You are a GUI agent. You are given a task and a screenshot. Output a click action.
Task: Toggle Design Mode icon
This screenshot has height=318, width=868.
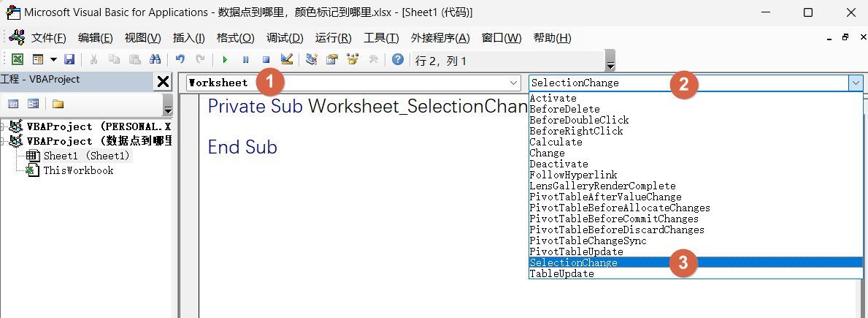coord(287,60)
